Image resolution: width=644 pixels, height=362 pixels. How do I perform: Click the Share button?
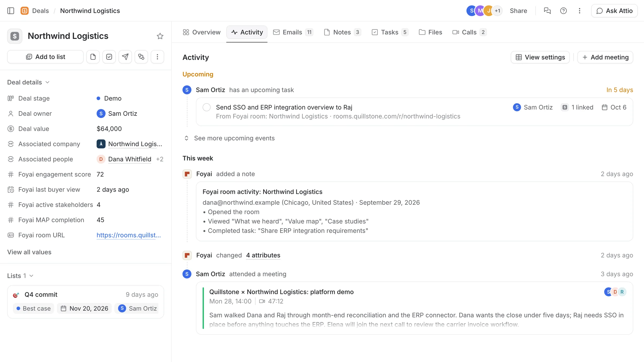pos(518,11)
